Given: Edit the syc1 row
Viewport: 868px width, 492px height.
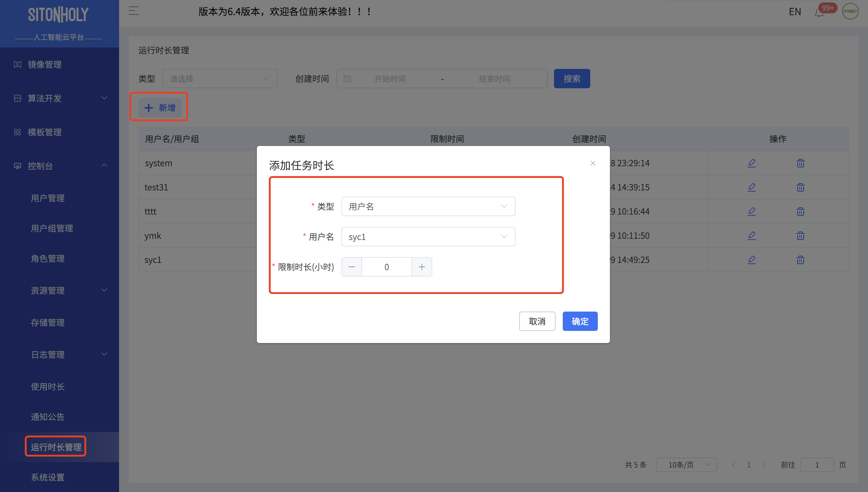Looking at the screenshot, I should coord(751,260).
